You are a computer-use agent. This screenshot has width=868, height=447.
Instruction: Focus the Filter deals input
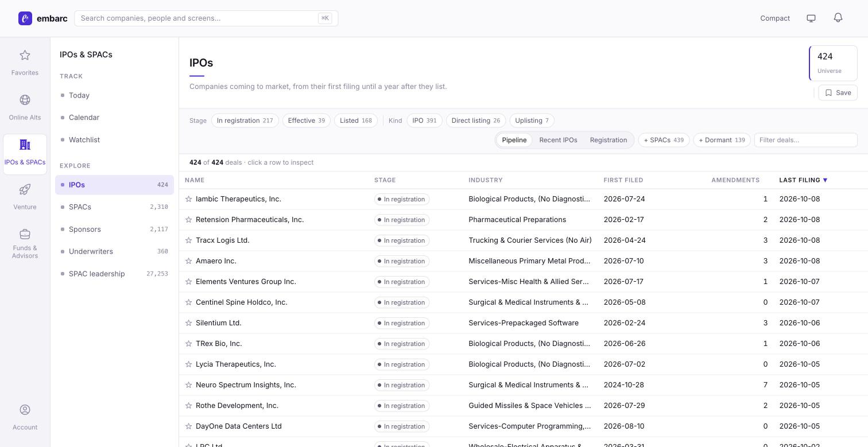(x=805, y=140)
